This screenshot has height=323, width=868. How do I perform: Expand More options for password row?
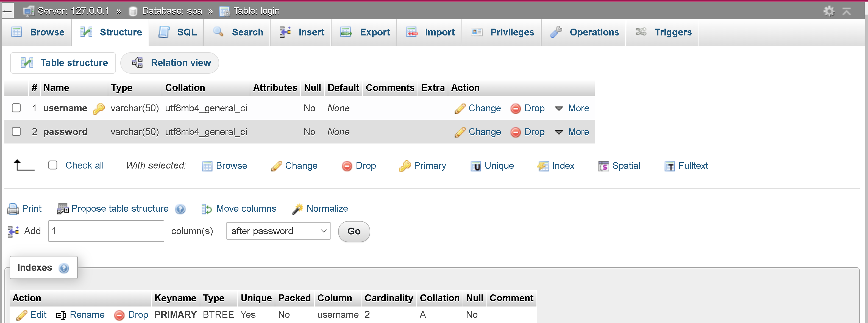pos(572,132)
